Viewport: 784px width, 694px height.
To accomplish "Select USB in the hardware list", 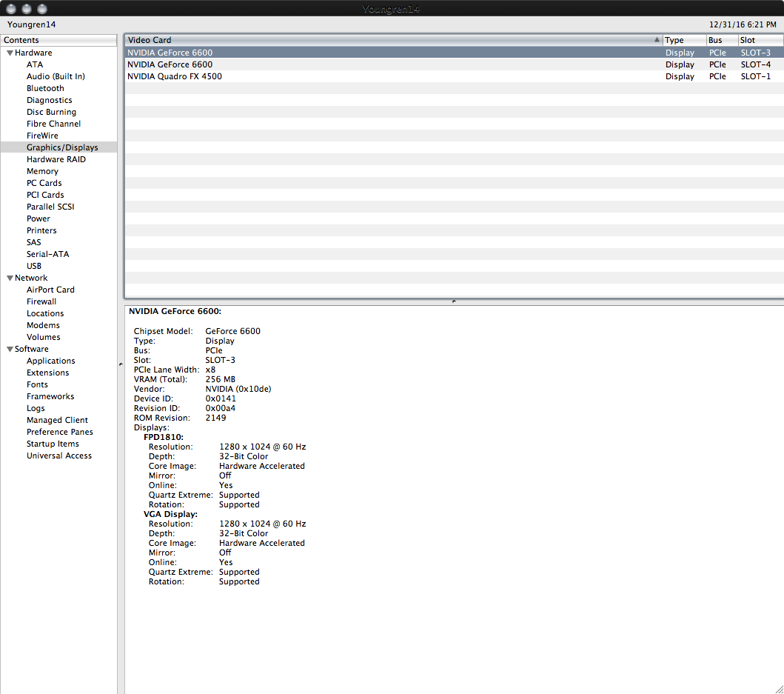I will (33, 266).
